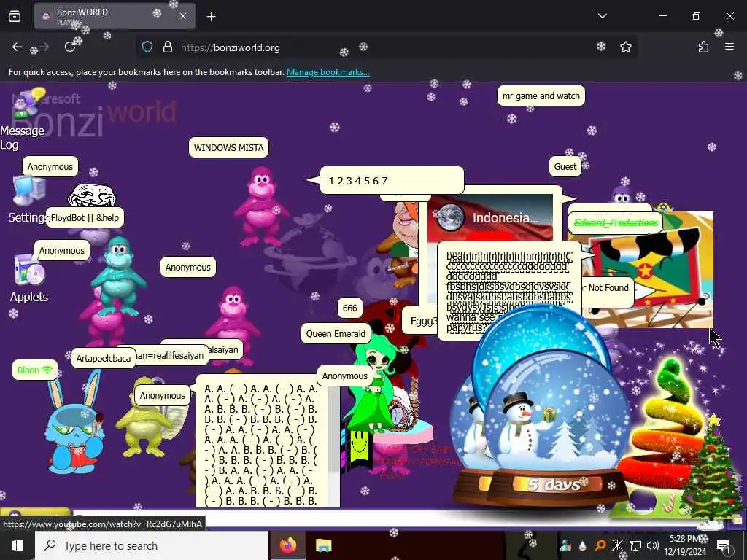Click the 'Guest' name tag

click(565, 167)
